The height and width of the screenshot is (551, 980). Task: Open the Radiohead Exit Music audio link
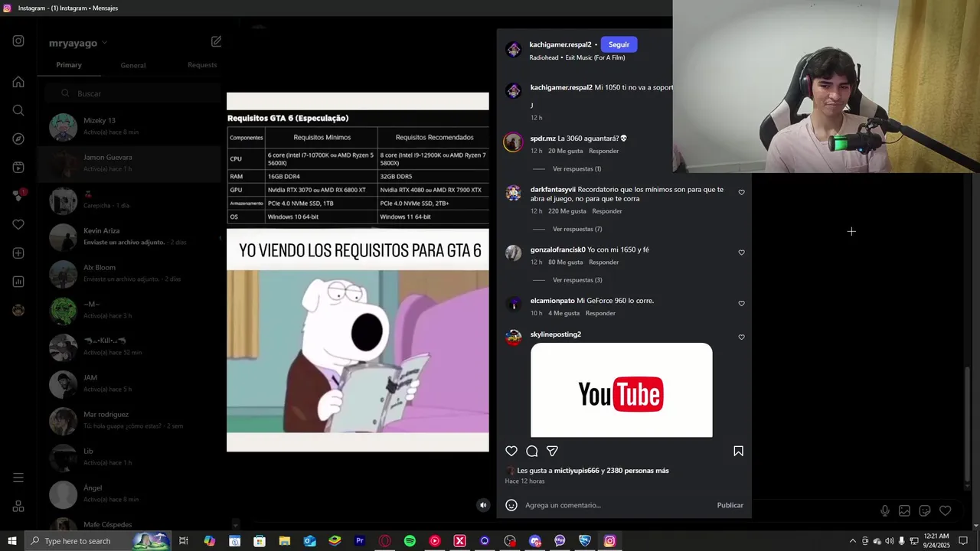[577, 57]
